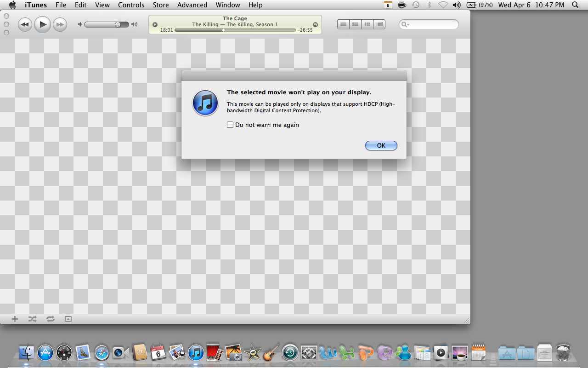Click the Time Machine menu bar icon

pos(416,5)
